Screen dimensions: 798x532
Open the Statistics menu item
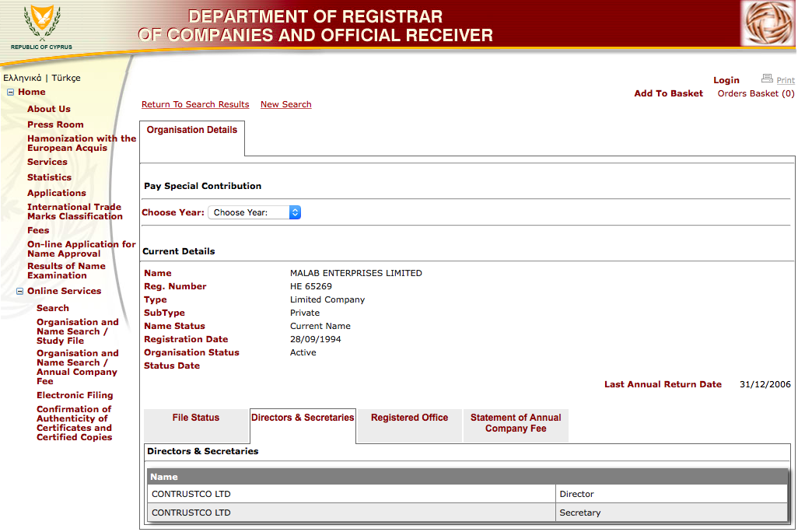click(x=49, y=177)
